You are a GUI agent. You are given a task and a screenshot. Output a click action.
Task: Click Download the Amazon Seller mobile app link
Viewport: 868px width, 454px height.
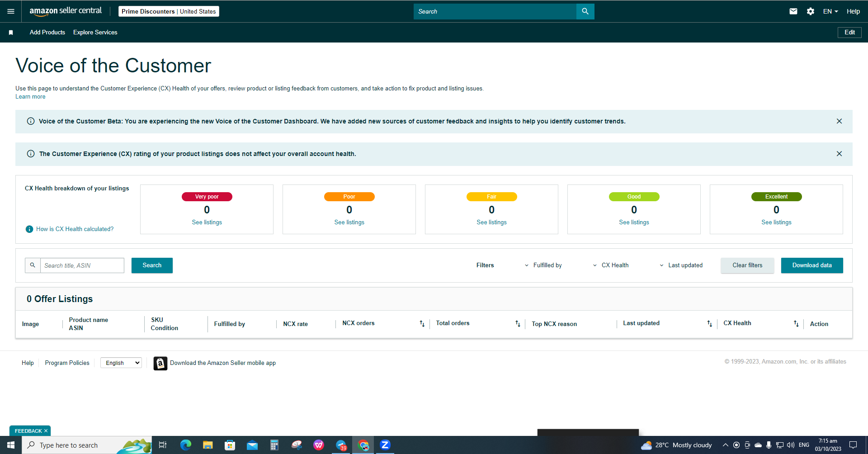click(223, 363)
